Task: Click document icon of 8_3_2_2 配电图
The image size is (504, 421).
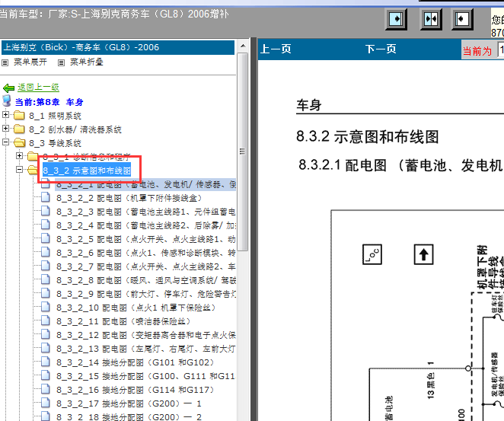Action: click(46, 197)
